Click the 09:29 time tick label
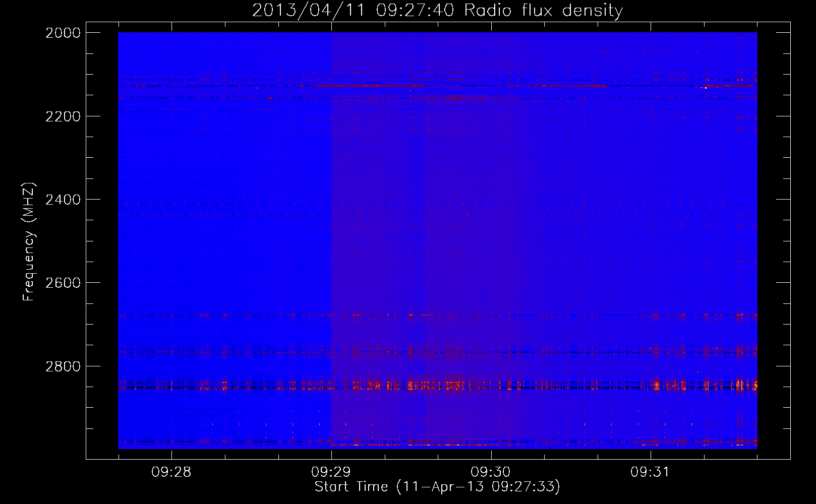Screen dimensions: 816x504 click(331, 472)
